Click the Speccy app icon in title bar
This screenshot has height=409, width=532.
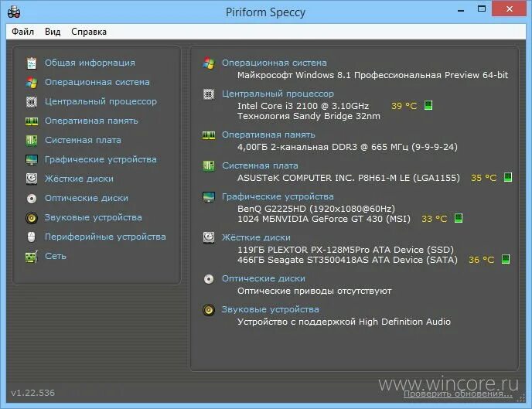click(x=14, y=12)
